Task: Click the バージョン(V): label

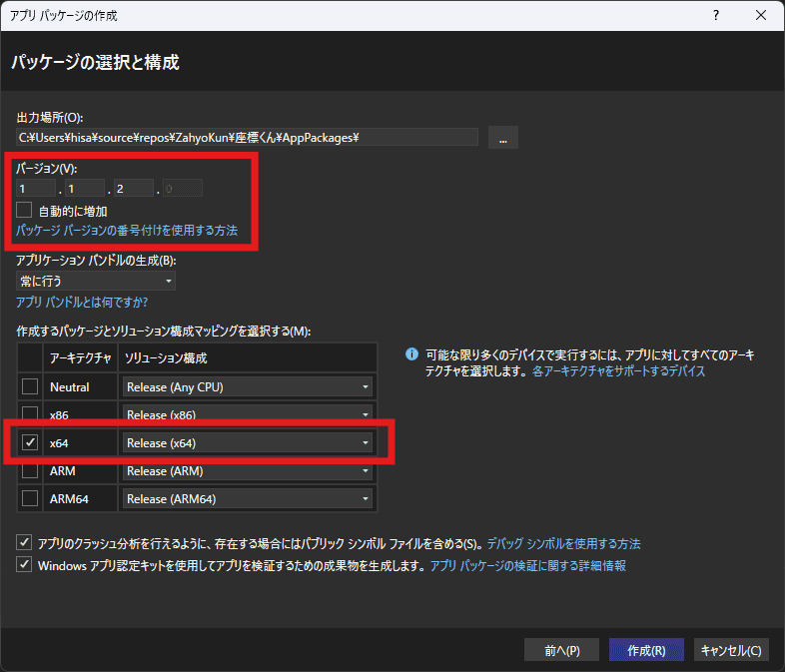Action: (47, 169)
